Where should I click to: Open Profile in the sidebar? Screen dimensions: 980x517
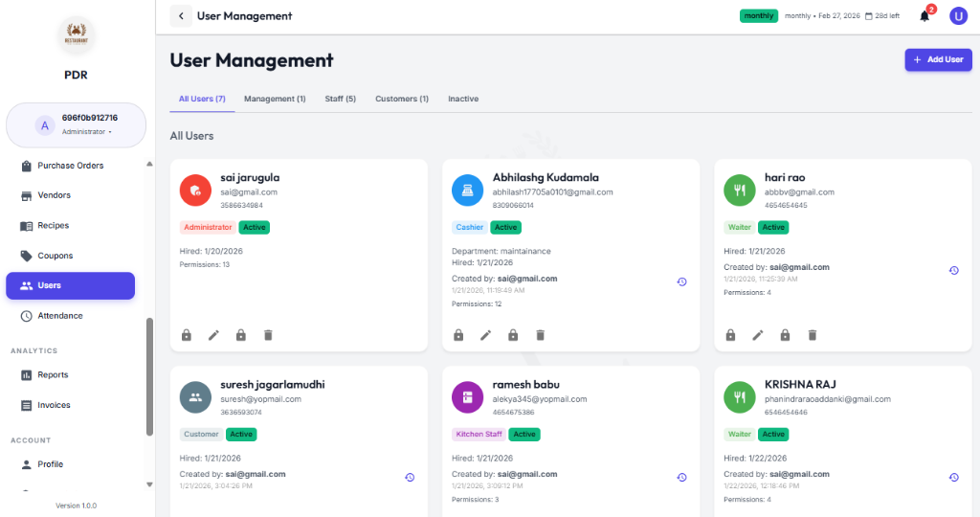pyautogui.click(x=70, y=464)
